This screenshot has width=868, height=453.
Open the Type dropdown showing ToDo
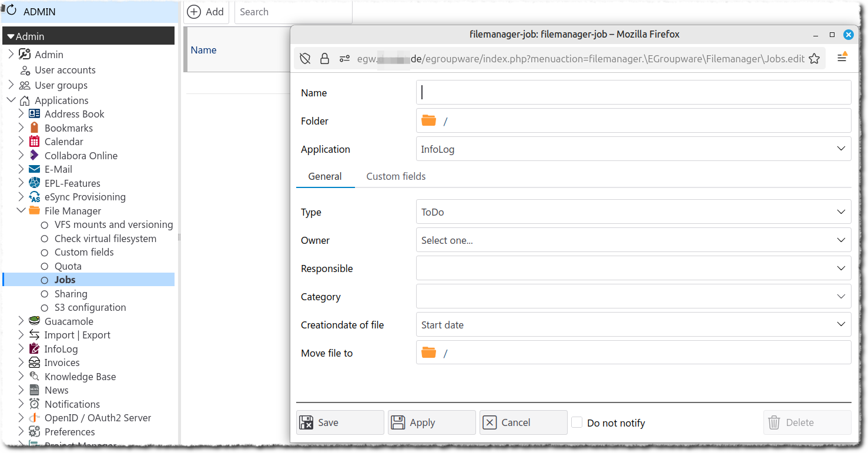point(633,212)
